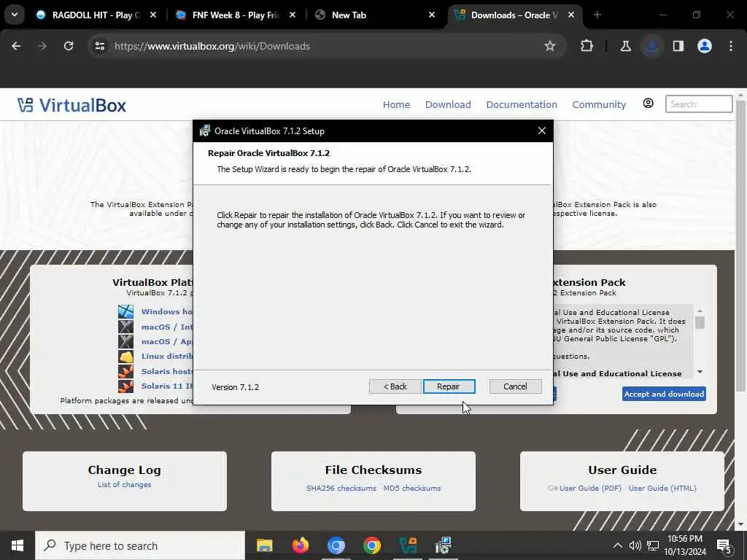747x560 pixels.
Task: Bookmark this page with star icon
Action: 550,46
